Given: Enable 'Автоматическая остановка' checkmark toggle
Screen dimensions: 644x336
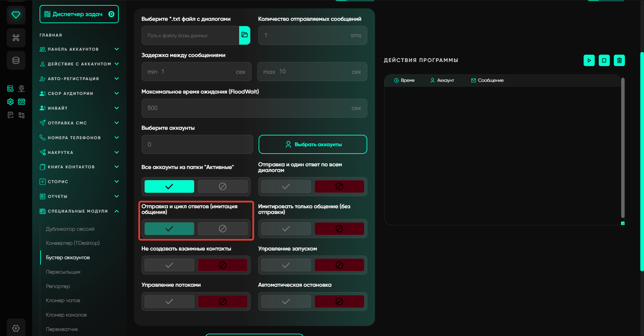Looking at the screenshot, I should pyautogui.click(x=286, y=301).
